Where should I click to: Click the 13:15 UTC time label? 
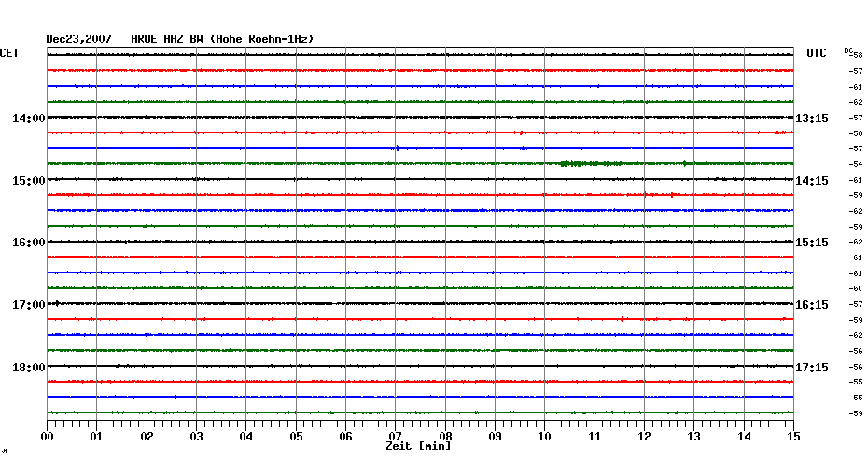click(812, 119)
